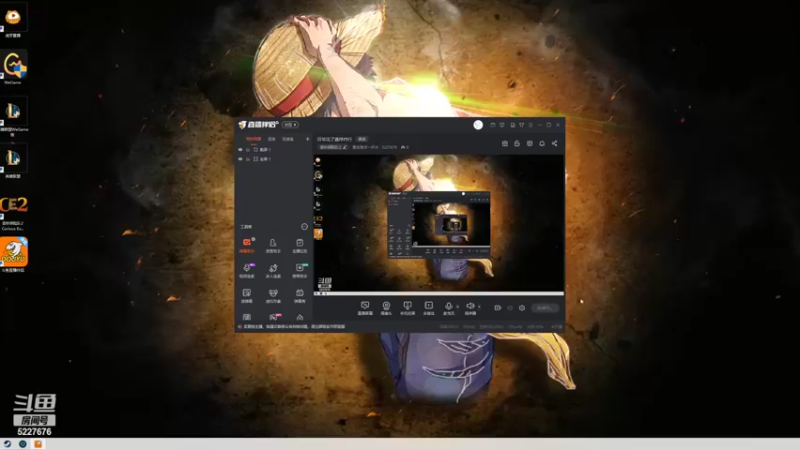Click the first window-shaped icon right of avatar
Viewport: 800px width, 450px height.
pos(492,124)
